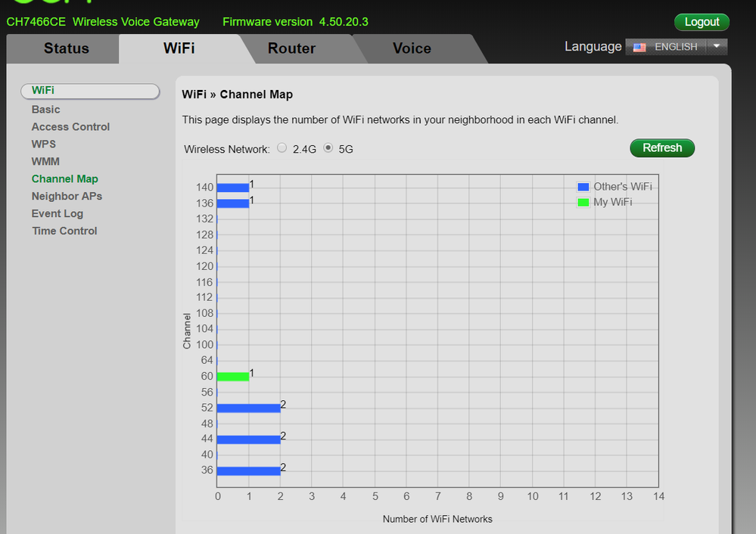Screen dimensions: 756x534
Task: Select Channel Map in the sidebar
Action: point(64,179)
